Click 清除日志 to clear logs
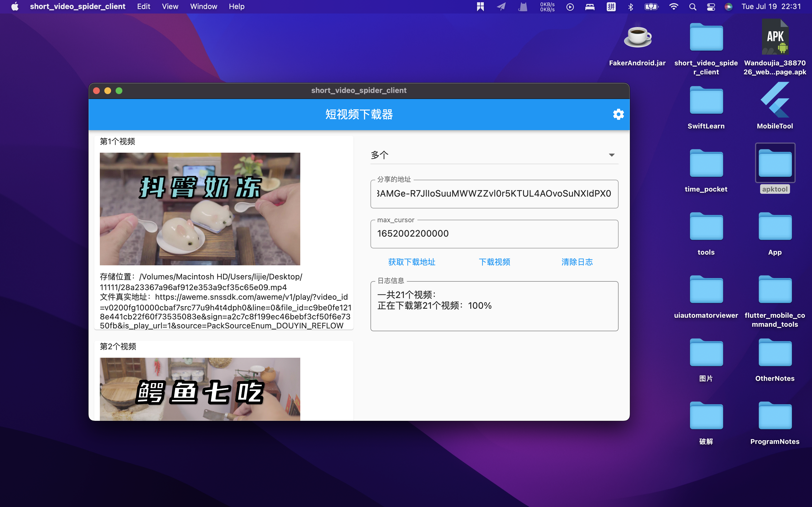812x507 pixels. [577, 262]
